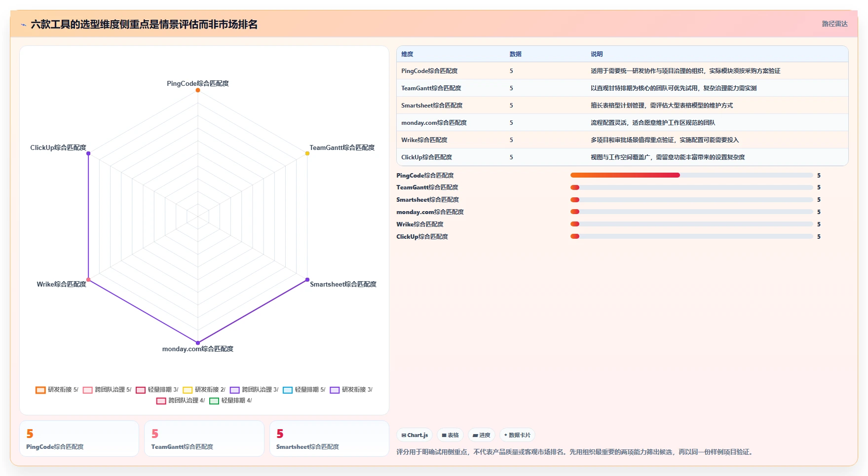
Task: Click TeamGantt综合匹配度 progress bar
Action: (x=691, y=187)
